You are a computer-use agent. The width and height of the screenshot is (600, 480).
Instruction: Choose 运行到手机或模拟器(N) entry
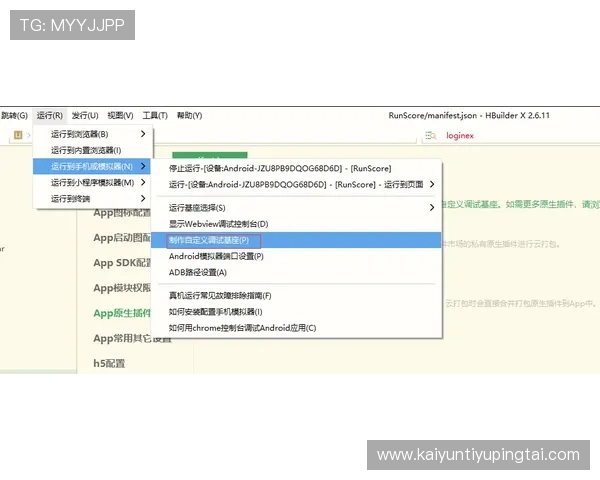92,166
